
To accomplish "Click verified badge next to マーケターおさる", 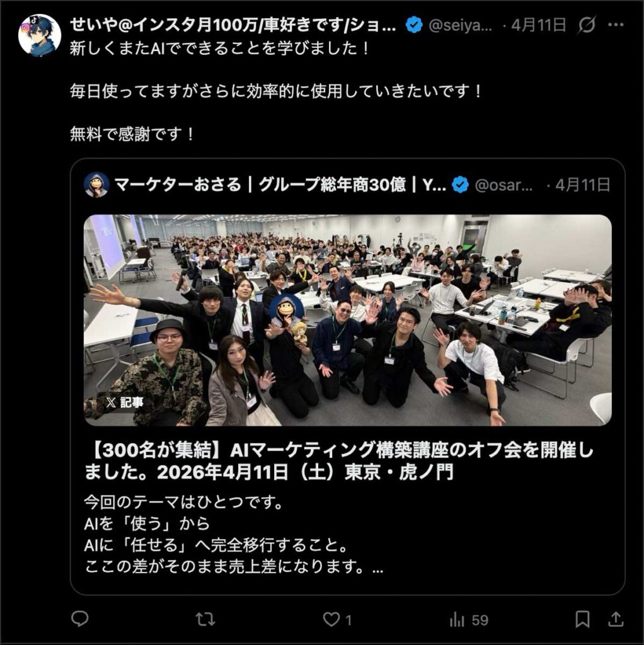I will pyautogui.click(x=460, y=185).
